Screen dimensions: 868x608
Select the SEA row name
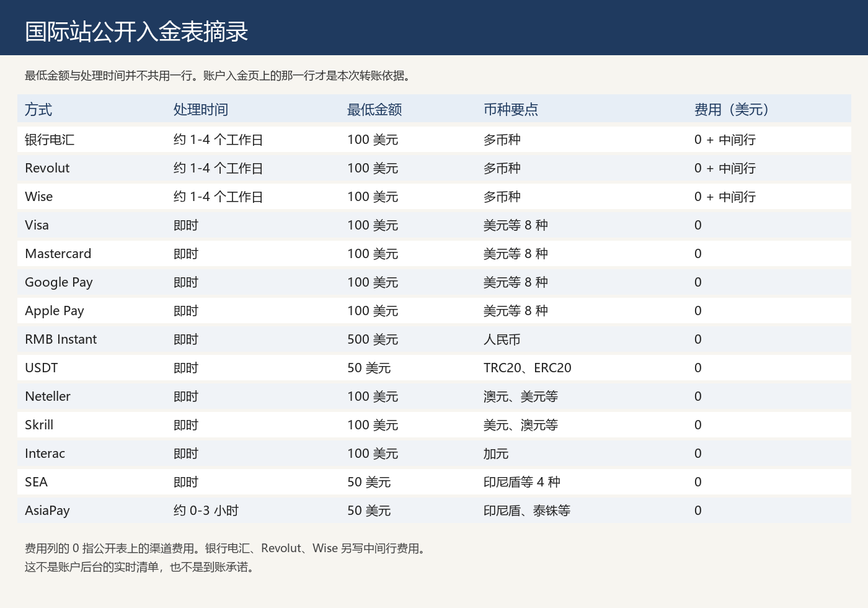coord(36,482)
